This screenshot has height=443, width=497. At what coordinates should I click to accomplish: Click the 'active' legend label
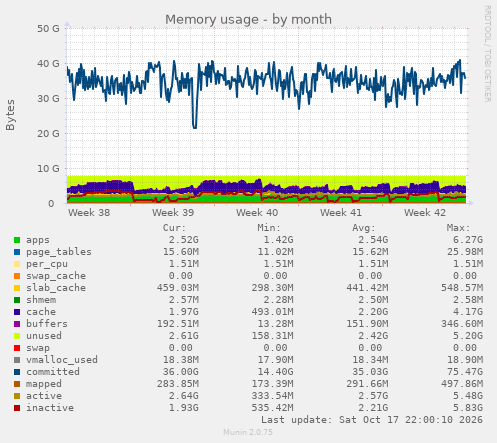pos(44,396)
